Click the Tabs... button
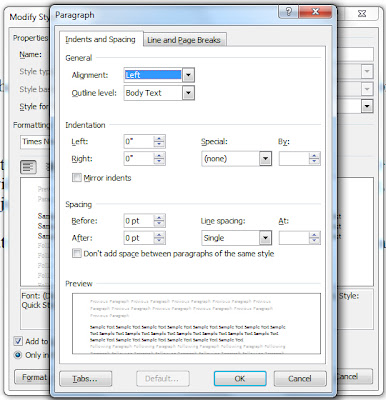This screenshot has height=400, width=386. (86, 379)
